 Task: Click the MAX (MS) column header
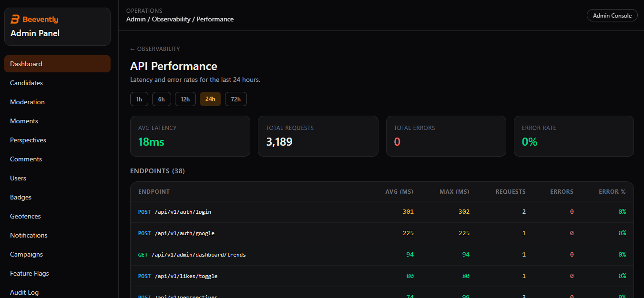[454, 192]
